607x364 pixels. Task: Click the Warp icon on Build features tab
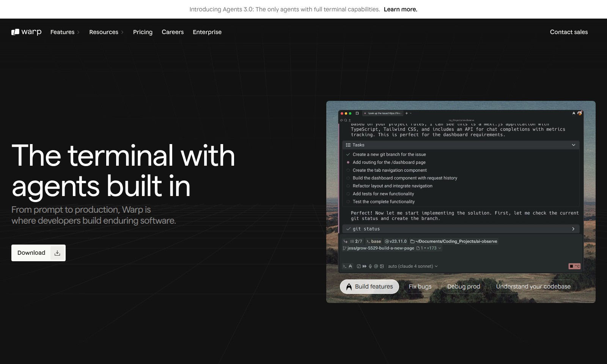point(349,287)
